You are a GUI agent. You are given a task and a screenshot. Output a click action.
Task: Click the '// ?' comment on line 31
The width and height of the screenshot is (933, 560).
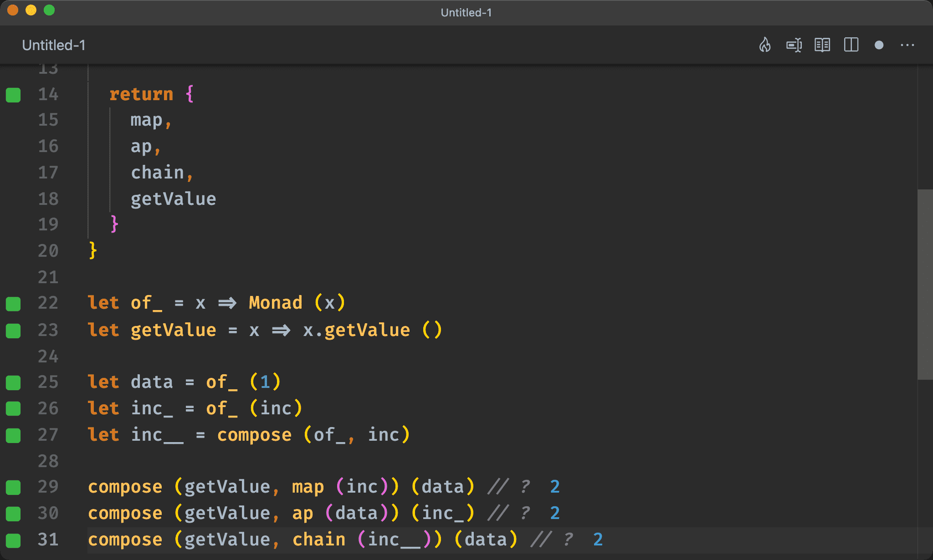point(552,540)
